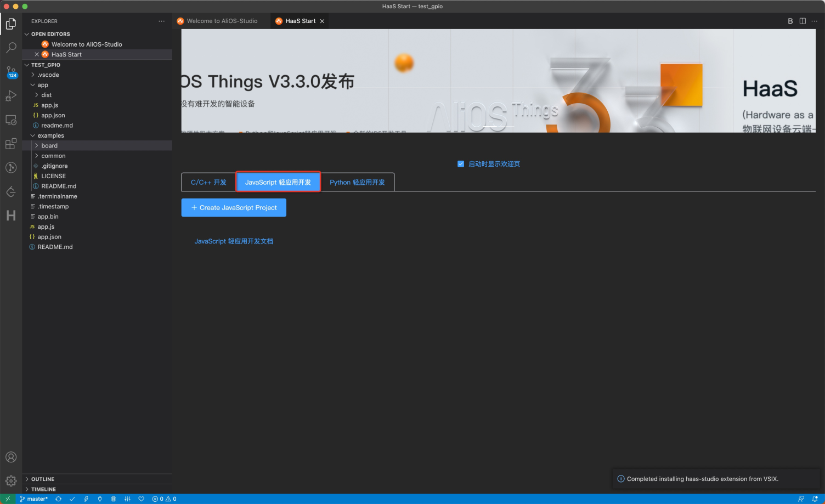This screenshot has height=504, width=825.
Task: Click the trash clean icon in status bar
Action: point(114,499)
